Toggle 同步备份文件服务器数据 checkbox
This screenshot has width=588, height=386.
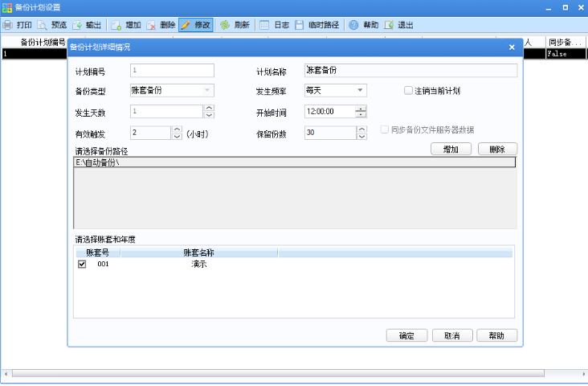[x=385, y=129]
